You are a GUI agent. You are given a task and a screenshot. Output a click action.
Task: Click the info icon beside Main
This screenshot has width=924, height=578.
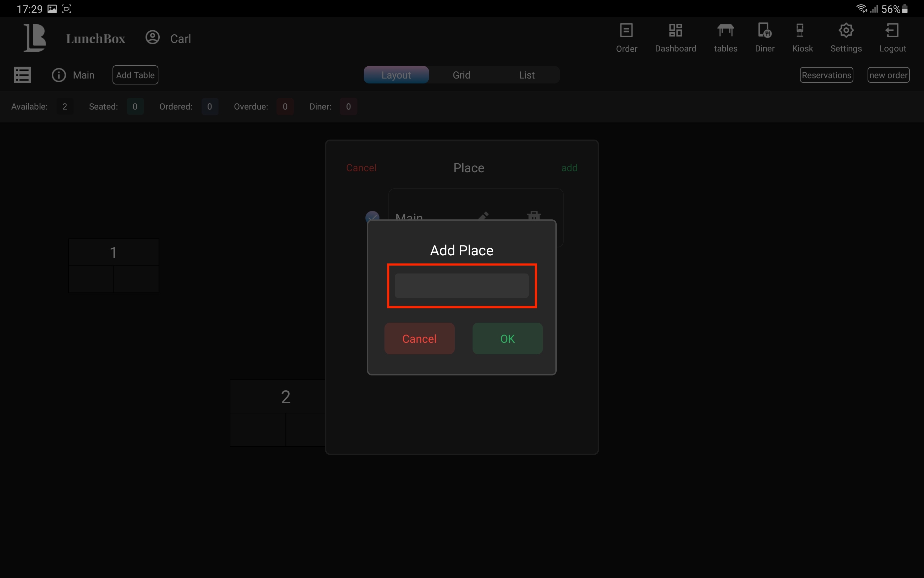[59, 75]
